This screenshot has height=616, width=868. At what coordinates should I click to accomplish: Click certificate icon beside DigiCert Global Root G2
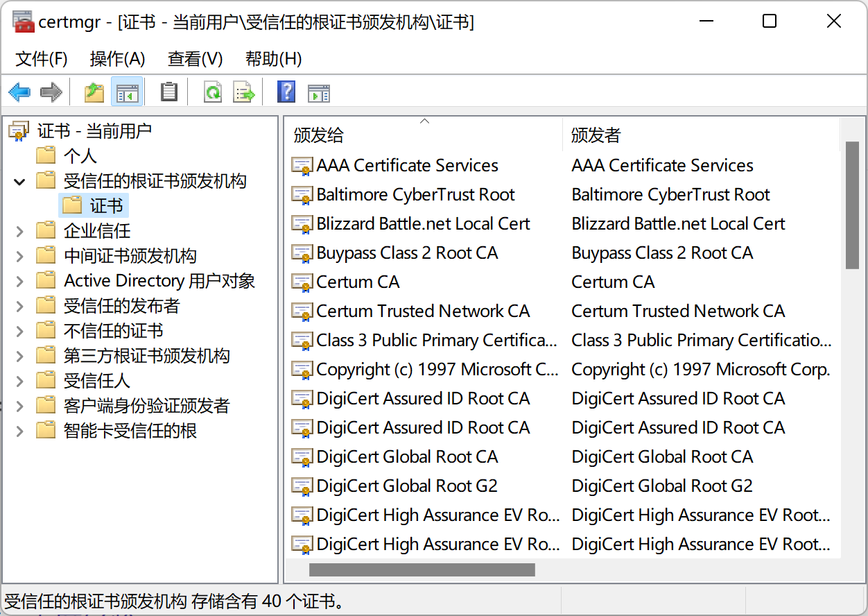coord(302,486)
